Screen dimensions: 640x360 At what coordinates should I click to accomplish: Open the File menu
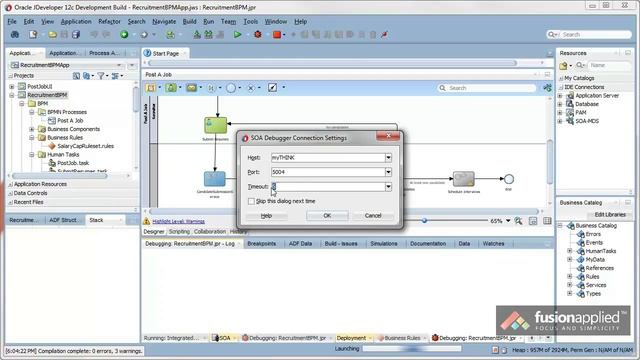[12, 21]
